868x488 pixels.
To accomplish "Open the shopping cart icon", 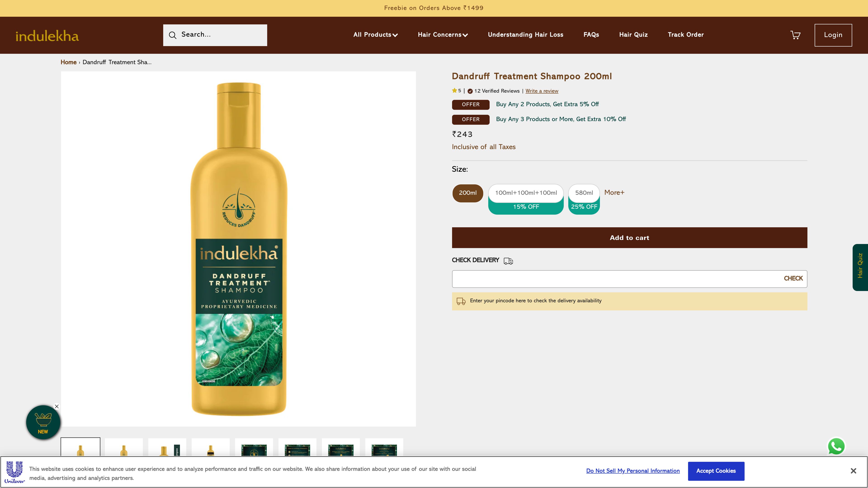I will 795,35.
